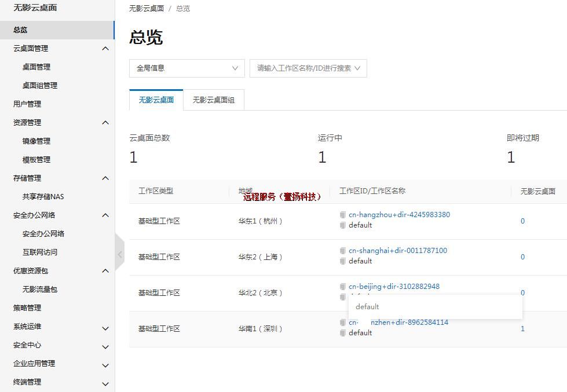
Task: Click the 无影云桌面 breadcrumb link
Action: (x=146, y=9)
